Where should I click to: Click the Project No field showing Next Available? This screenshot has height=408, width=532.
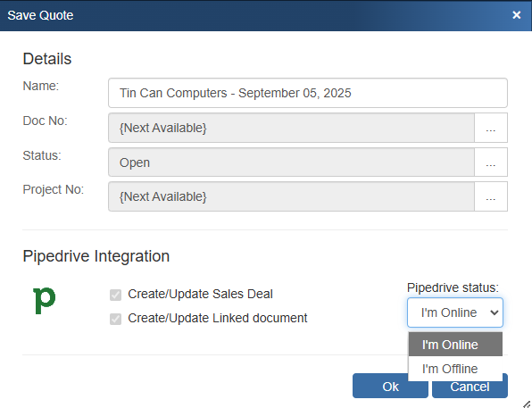292,196
